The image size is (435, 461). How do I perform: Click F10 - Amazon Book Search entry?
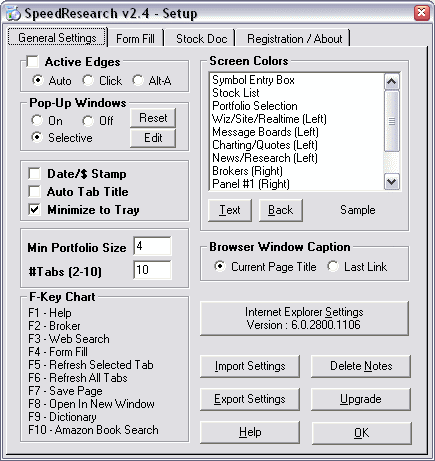coord(93,430)
